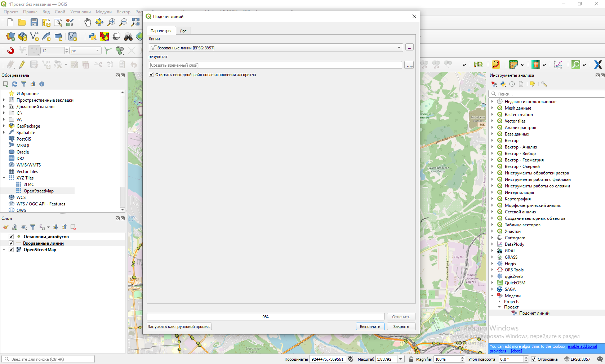
Task: Click the filter legend icon in Layers panel
Action: pos(33,227)
